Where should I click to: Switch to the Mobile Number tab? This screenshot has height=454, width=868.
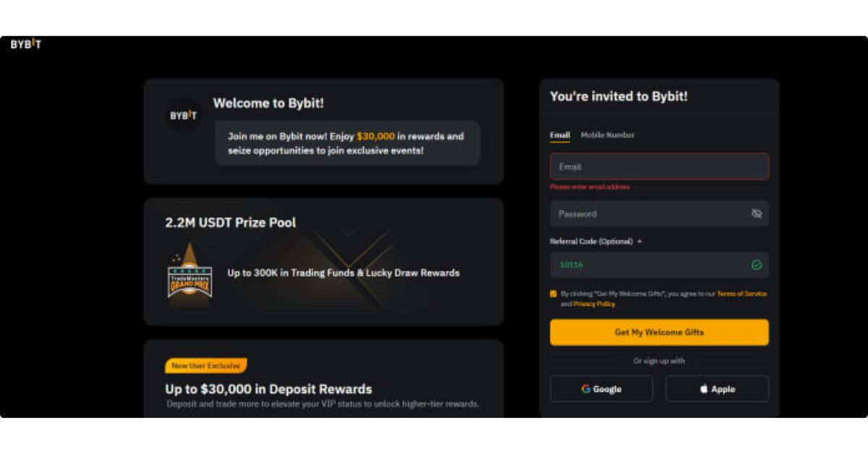(608, 135)
